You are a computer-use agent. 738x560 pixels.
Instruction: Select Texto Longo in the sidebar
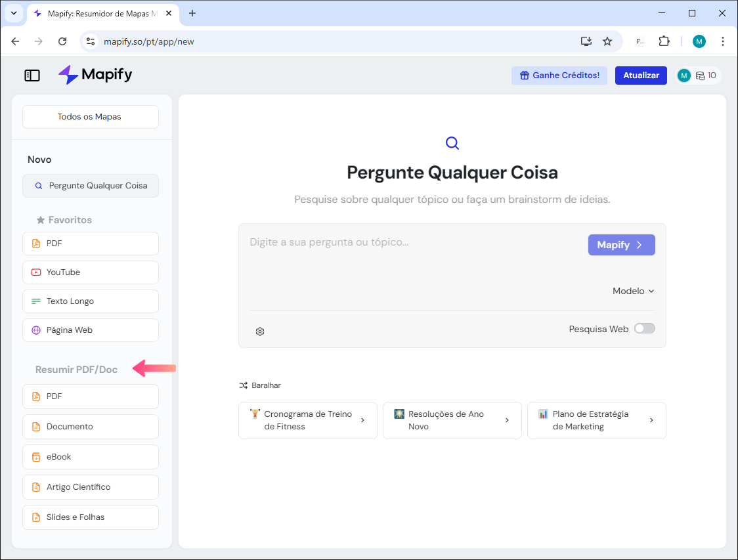[x=91, y=301]
